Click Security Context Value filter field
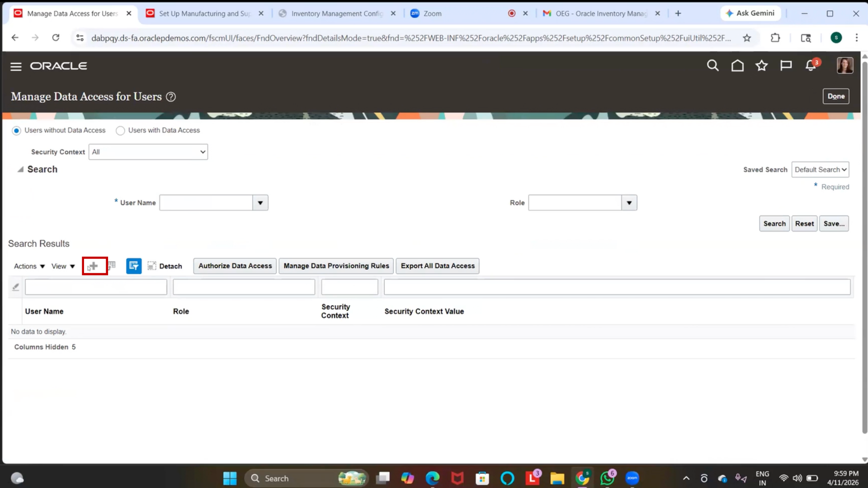This screenshot has height=488, width=868. (617, 287)
